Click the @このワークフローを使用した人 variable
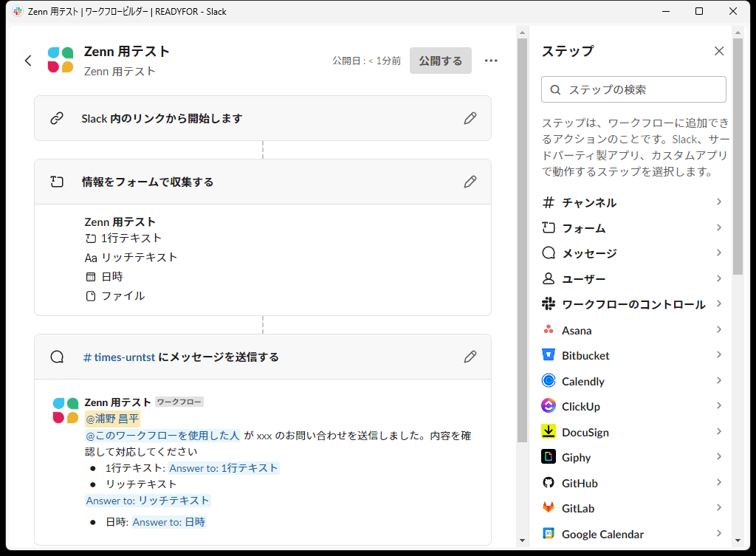Screen dimensions: 756x556 [162, 436]
